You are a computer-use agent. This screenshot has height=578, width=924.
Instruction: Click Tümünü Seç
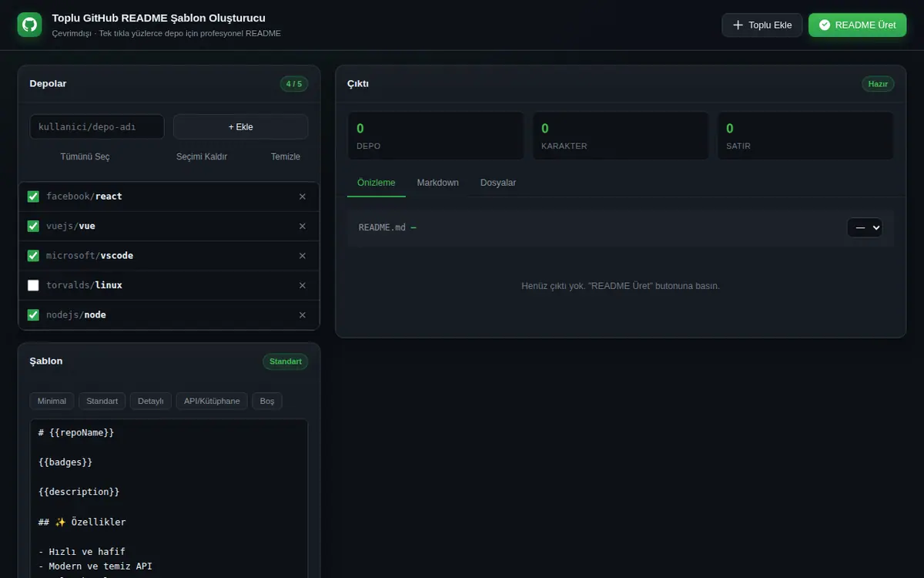coord(85,156)
